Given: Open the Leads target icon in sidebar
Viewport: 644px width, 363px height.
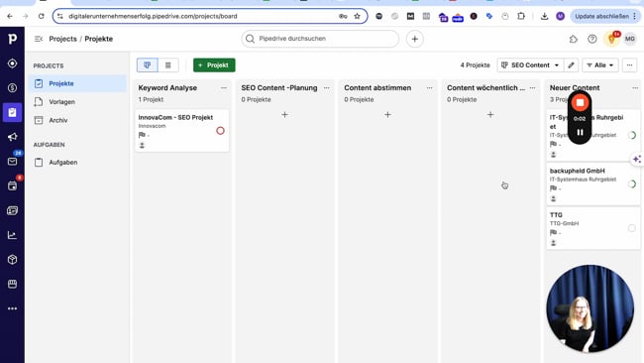Looking at the screenshot, I should (12, 63).
